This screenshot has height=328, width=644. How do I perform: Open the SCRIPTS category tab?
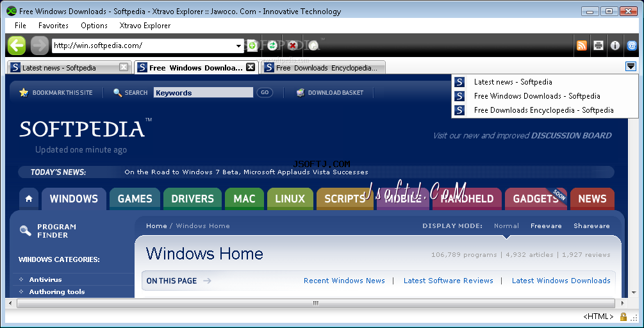[x=345, y=199]
